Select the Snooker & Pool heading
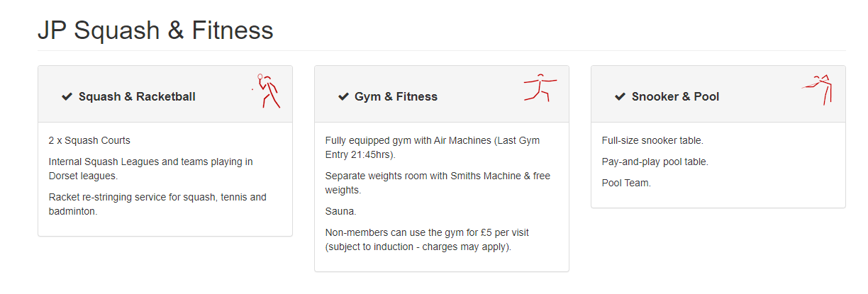This screenshot has width=868, height=294. [x=675, y=96]
